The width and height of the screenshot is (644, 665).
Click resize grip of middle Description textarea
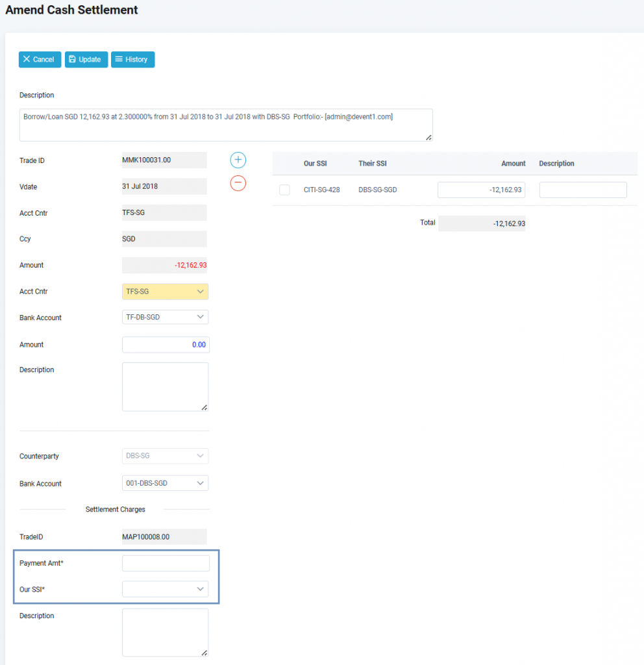click(x=204, y=408)
